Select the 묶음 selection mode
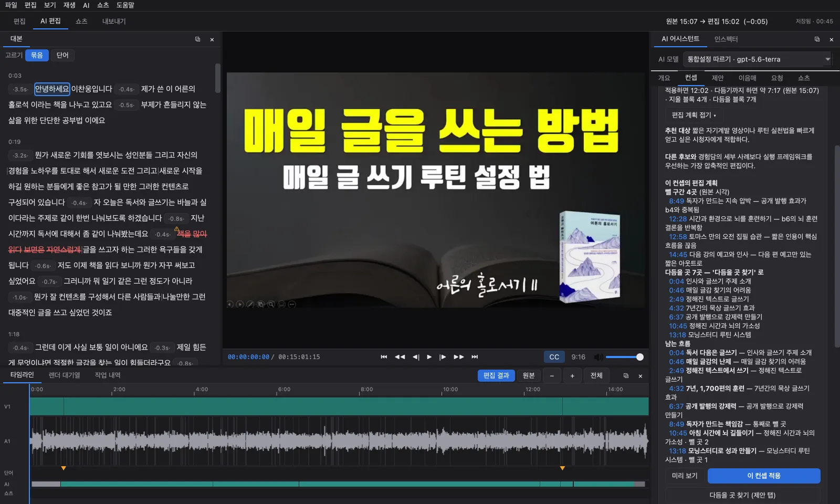 (37, 55)
